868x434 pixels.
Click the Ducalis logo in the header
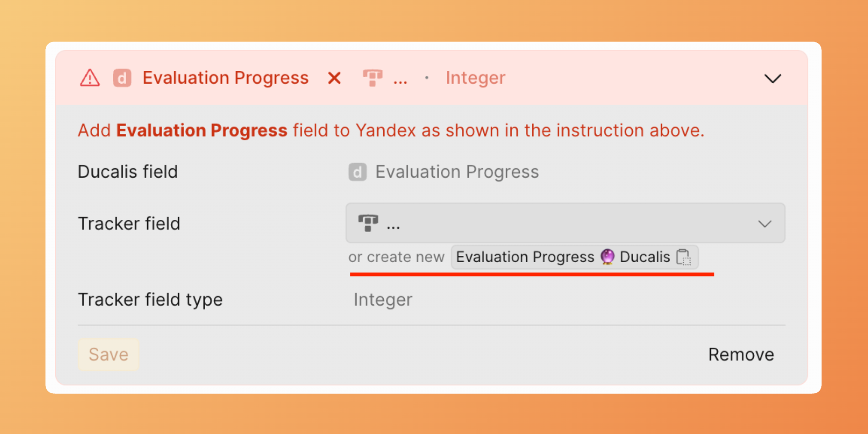click(122, 78)
